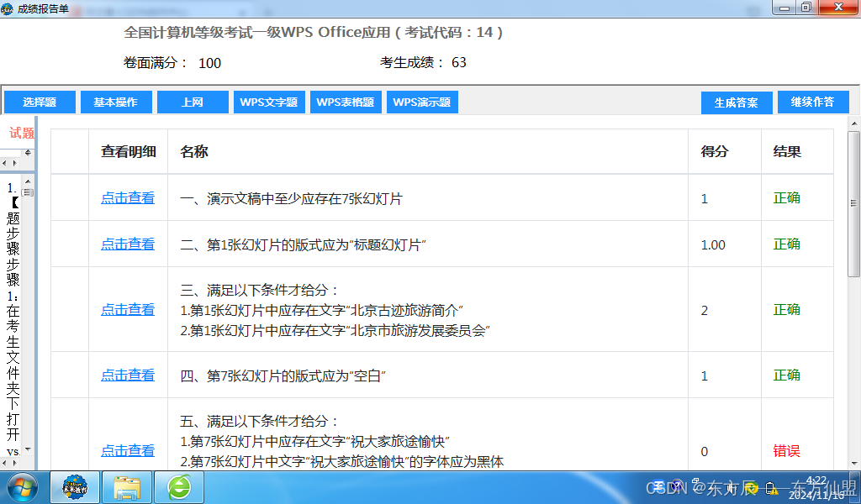Open 点击查看 link for 标题幻灯片 layout item
The width and height of the screenshot is (861, 504).
click(128, 244)
